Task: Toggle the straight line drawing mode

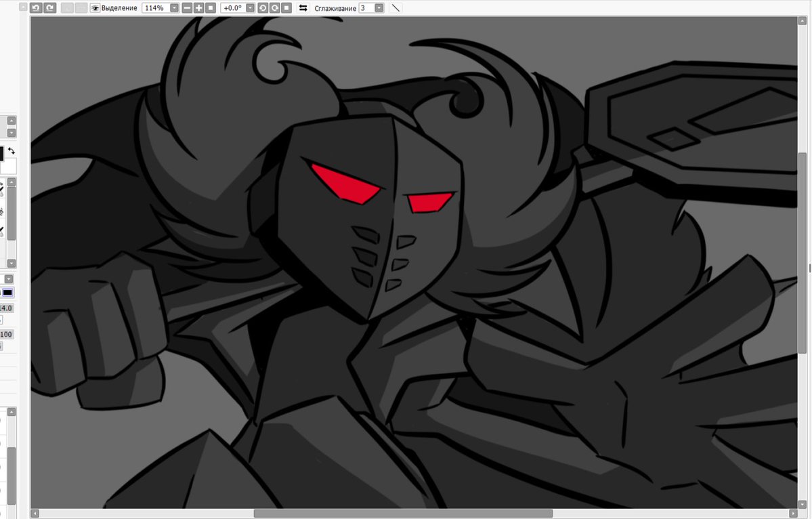Action: tap(395, 7)
